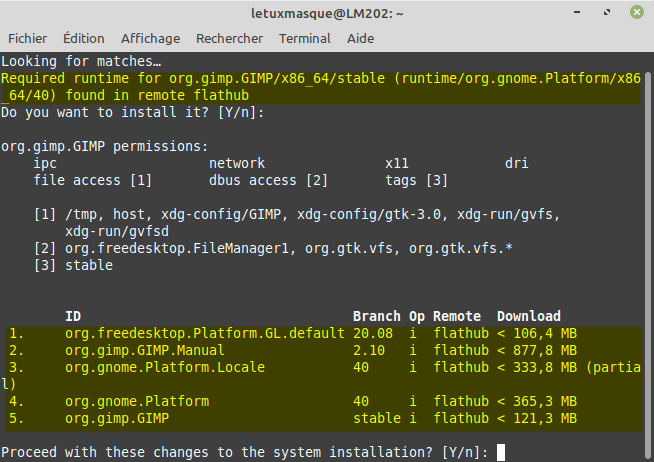Click the 'xdg-run/gvfsd' continuation line

(x=117, y=231)
